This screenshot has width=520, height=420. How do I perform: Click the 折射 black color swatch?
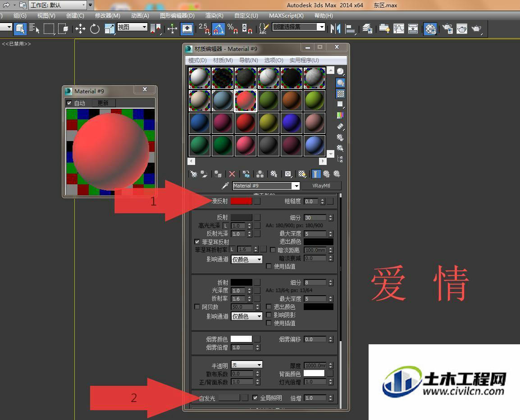click(241, 282)
